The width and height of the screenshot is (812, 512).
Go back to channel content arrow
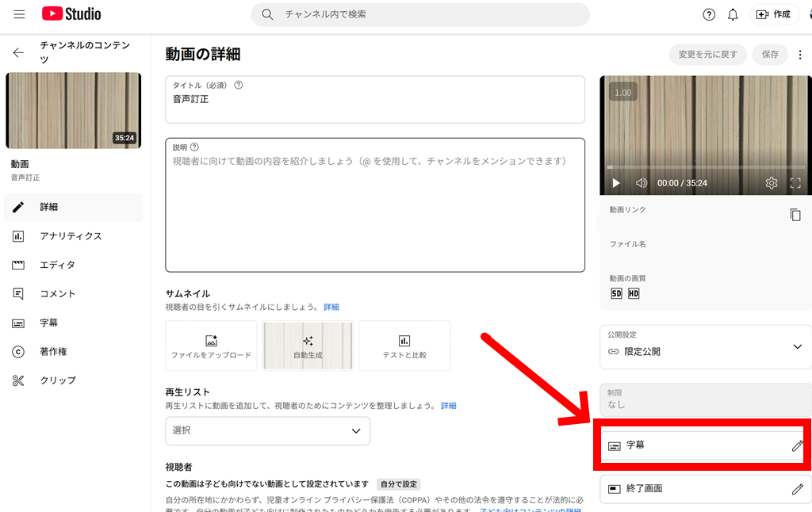point(18,52)
